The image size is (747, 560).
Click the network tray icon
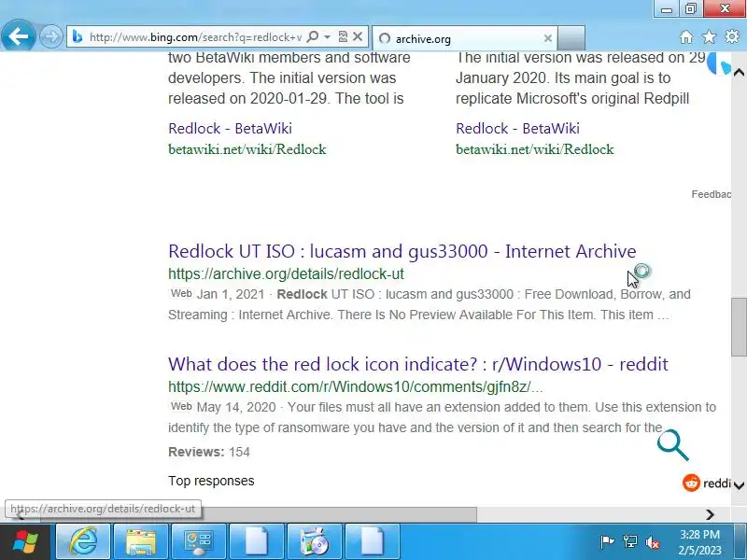click(629, 542)
